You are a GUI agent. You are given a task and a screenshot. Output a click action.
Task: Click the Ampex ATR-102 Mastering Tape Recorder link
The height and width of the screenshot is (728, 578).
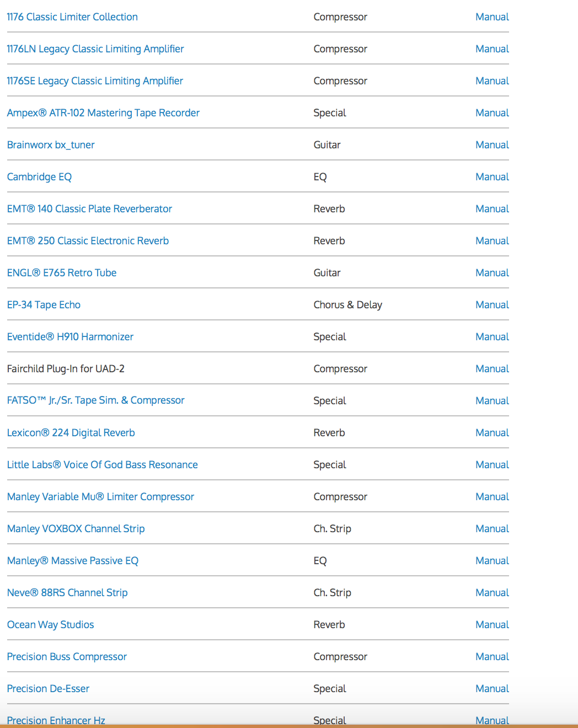[x=103, y=113]
